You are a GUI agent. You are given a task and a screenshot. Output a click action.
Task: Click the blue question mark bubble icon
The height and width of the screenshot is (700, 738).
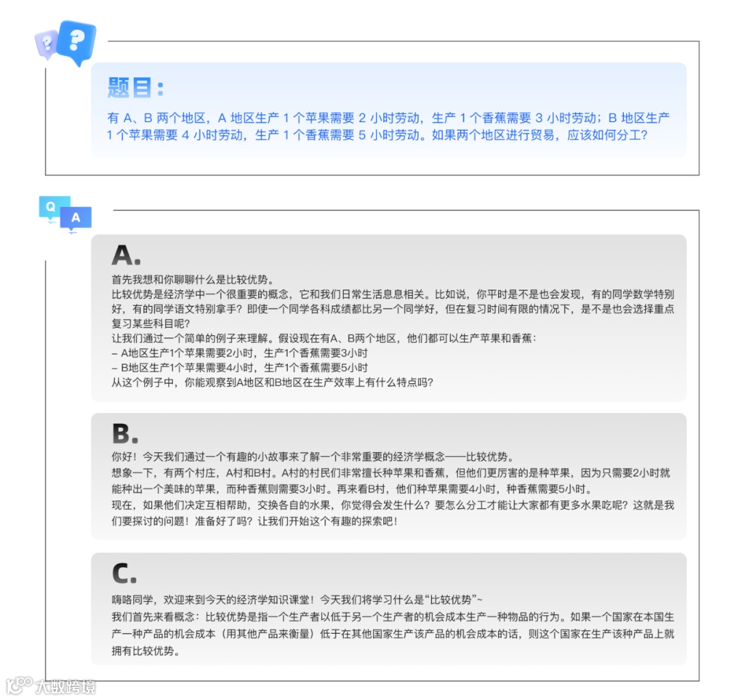pyautogui.click(x=77, y=42)
